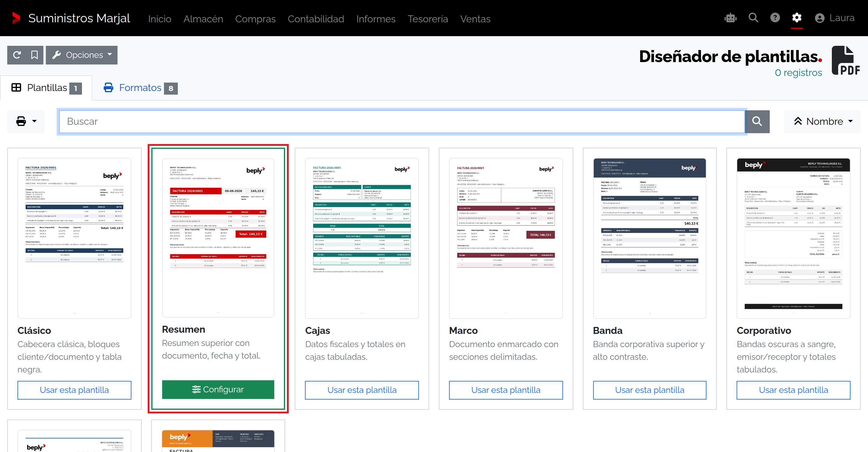Viewport: 868px width, 452px height.
Task: Open the Tesorería menu
Action: 428,19
